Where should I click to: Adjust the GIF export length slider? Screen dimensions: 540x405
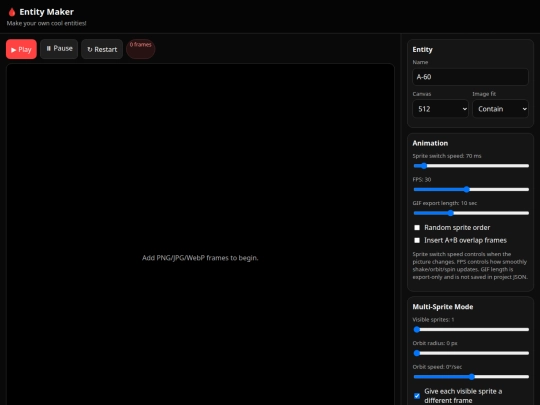(471, 213)
